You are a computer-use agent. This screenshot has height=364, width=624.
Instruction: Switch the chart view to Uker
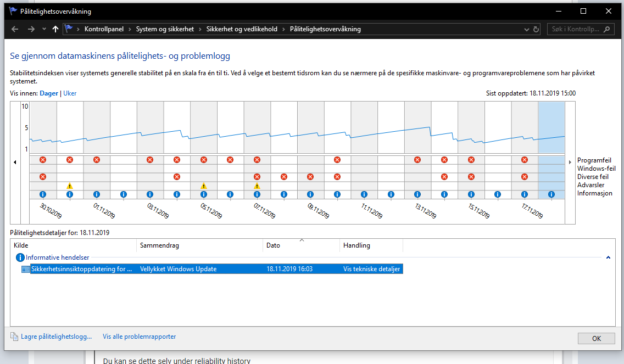(70, 93)
